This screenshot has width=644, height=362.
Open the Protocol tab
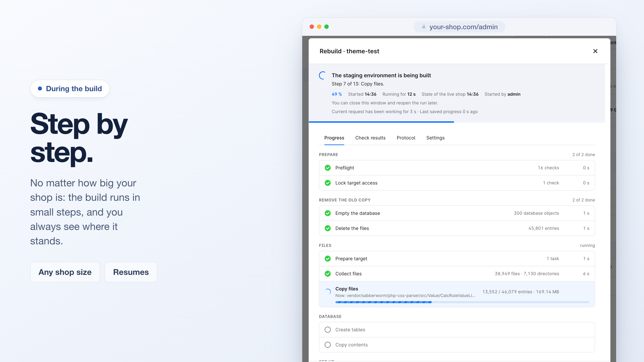(x=406, y=138)
